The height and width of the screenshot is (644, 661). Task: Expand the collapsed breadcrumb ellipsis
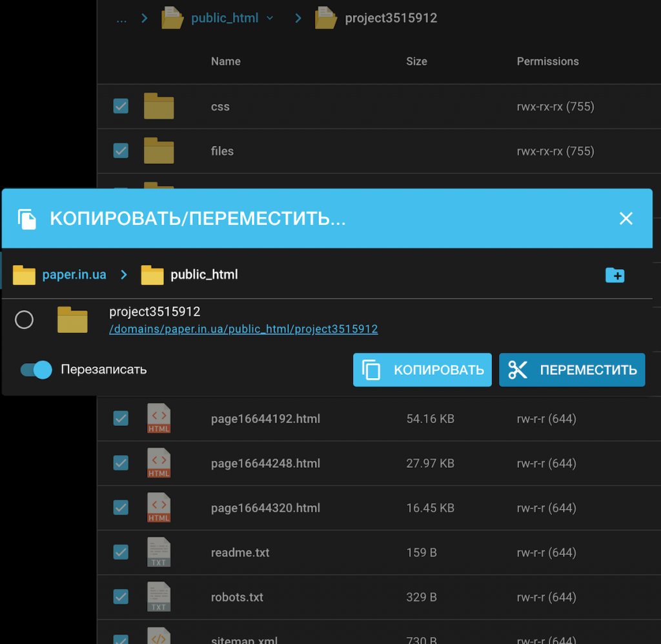tap(121, 18)
